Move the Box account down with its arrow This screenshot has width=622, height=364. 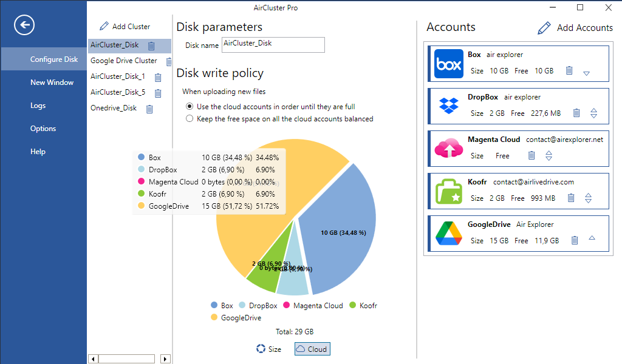[x=587, y=73]
